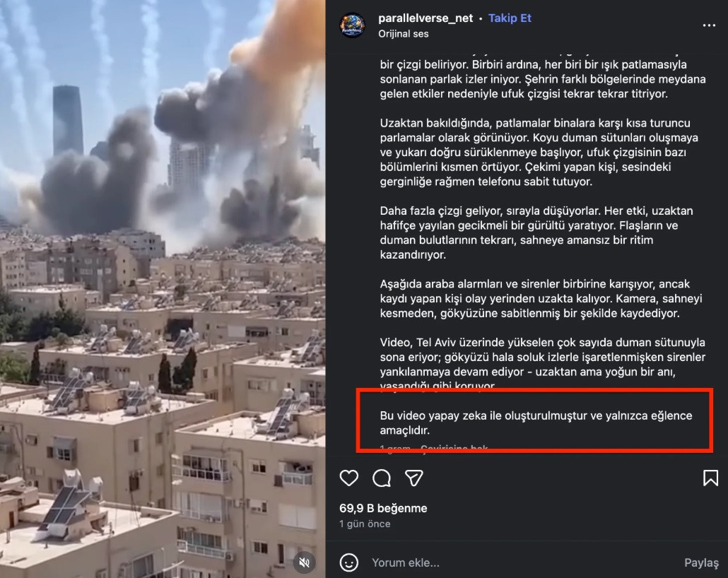
Task: Submit comment with Paylaş button
Action: point(701,562)
